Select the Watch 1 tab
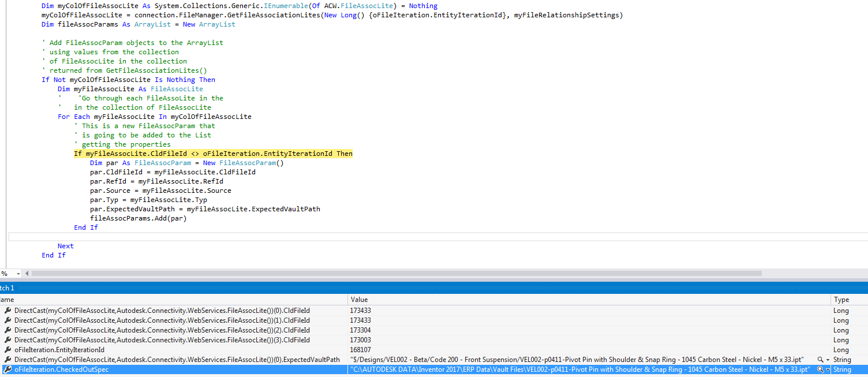This screenshot has height=377, width=868. (x=7, y=288)
